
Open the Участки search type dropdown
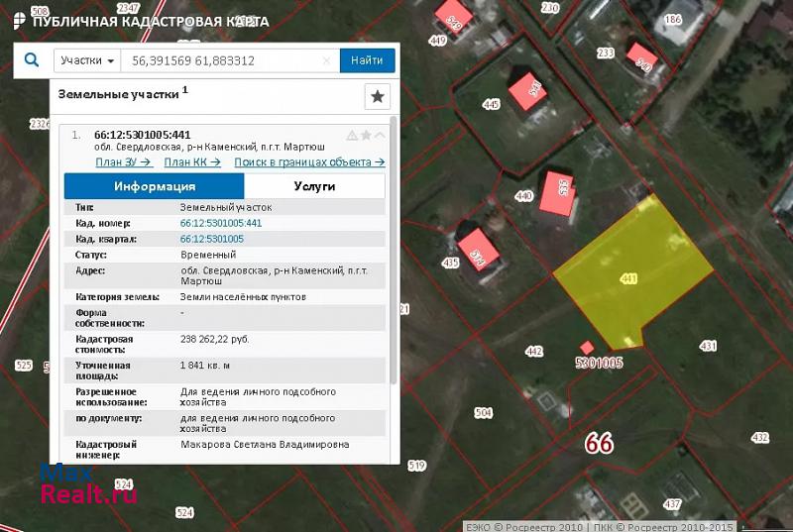(87, 60)
